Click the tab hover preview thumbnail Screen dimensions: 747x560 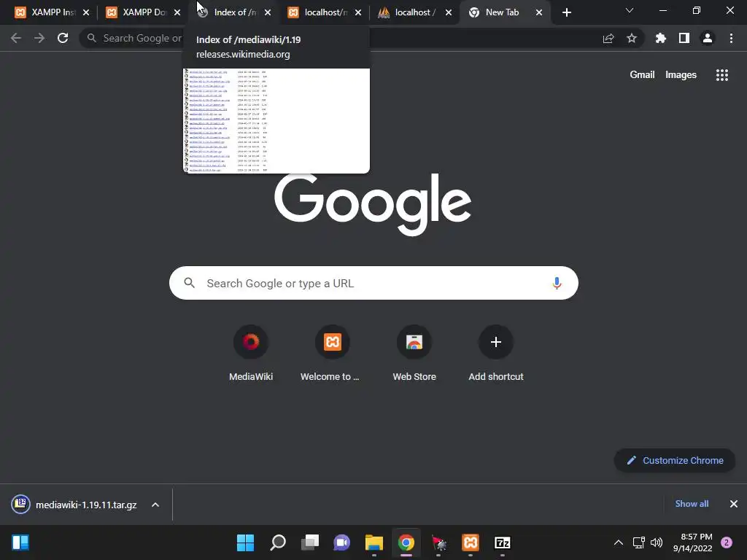[x=276, y=121]
